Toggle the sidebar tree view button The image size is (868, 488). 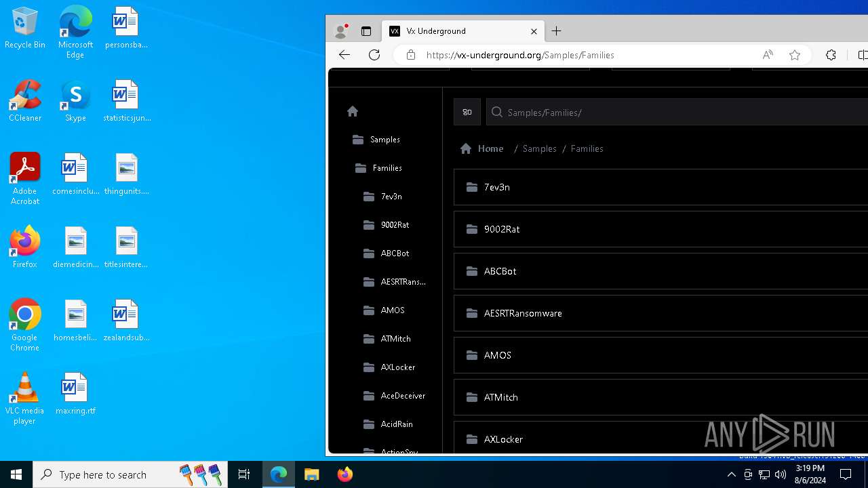467,113
